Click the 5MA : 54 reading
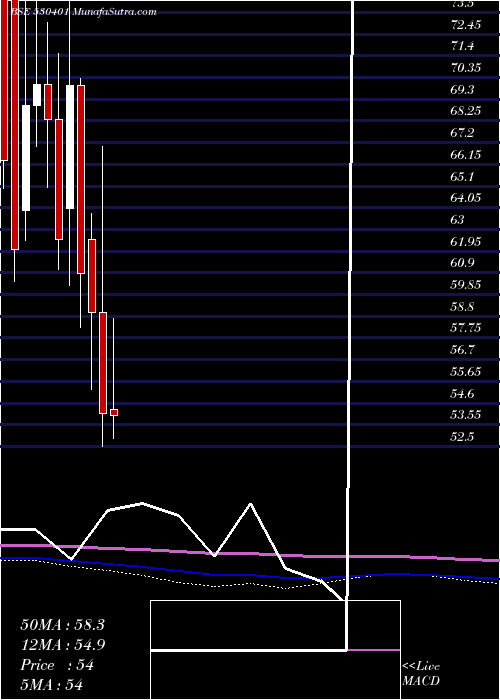 point(52,685)
